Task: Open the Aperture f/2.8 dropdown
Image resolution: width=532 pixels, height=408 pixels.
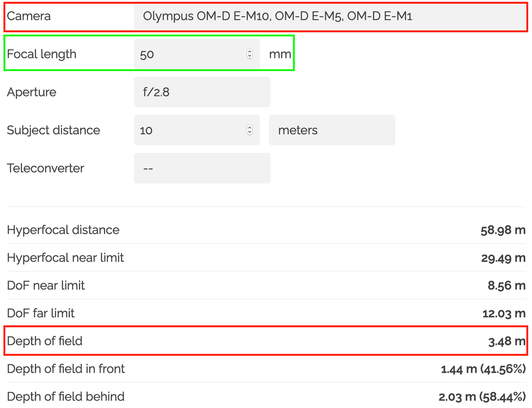Action: (x=202, y=92)
